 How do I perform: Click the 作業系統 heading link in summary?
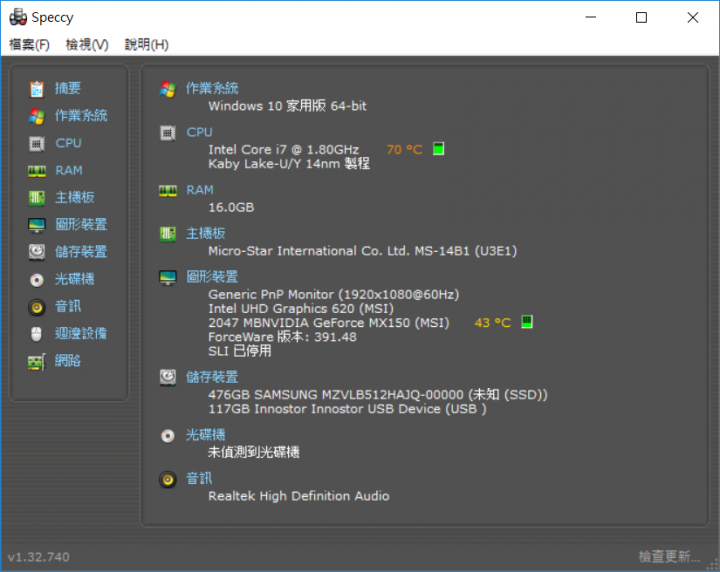pyautogui.click(x=212, y=88)
